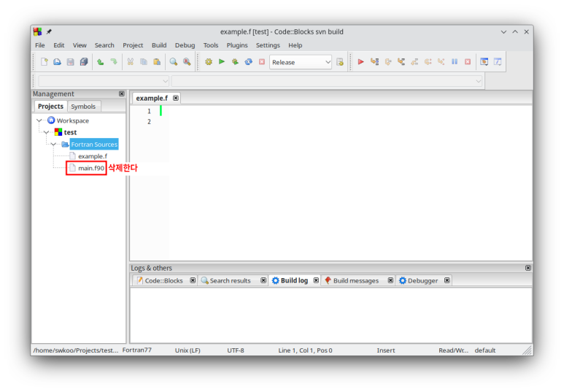Click the Redo arrow icon

[x=114, y=62]
